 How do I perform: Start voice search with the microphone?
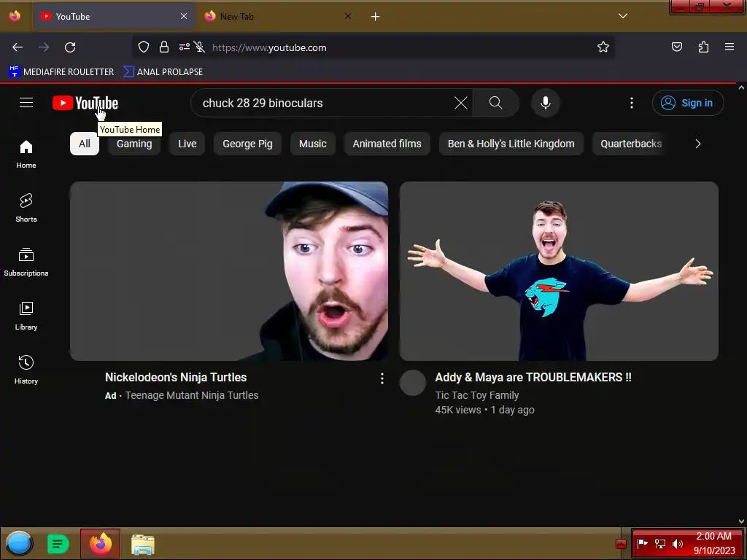(x=546, y=103)
